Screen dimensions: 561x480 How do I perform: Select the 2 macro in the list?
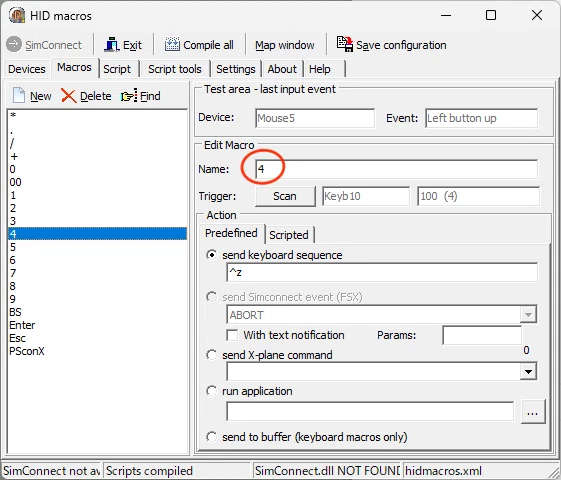97,208
